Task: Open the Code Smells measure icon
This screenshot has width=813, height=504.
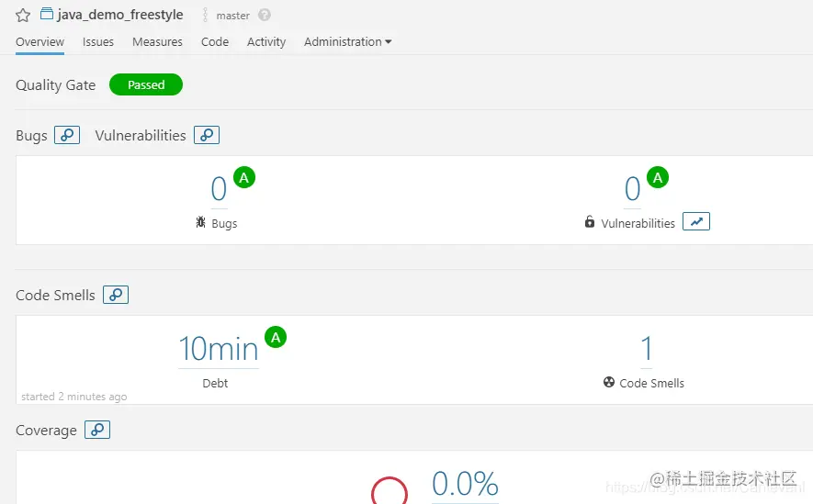Action: tap(116, 295)
